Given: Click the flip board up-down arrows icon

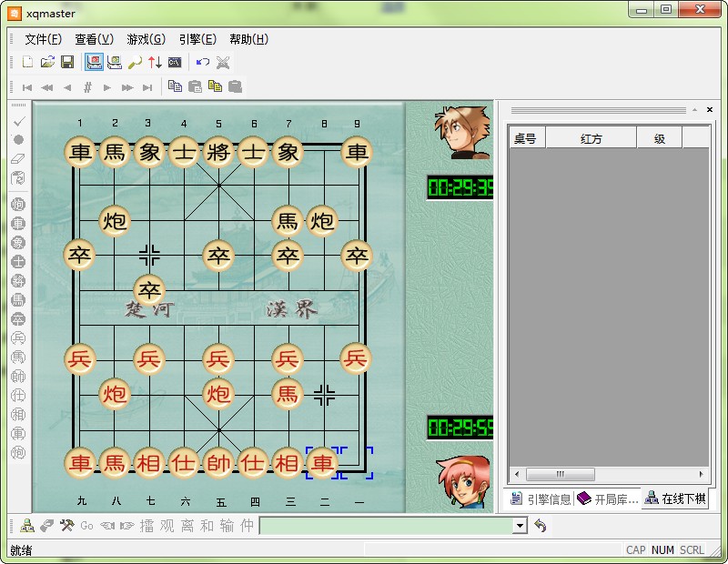Looking at the screenshot, I should (x=155, y=62).
